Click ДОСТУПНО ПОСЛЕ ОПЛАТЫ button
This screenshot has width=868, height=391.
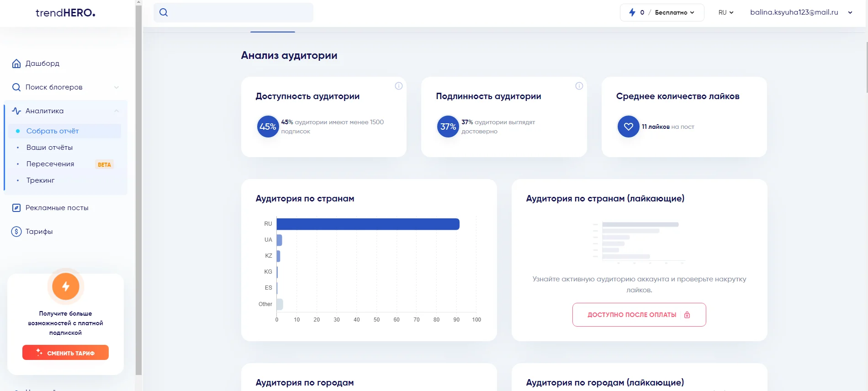coord(639,315)
